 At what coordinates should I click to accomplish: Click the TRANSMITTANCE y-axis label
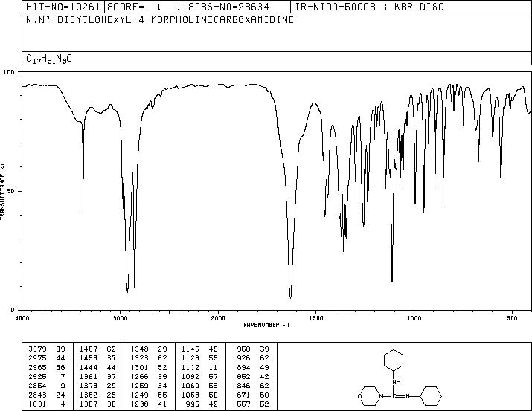pos(2,191)
